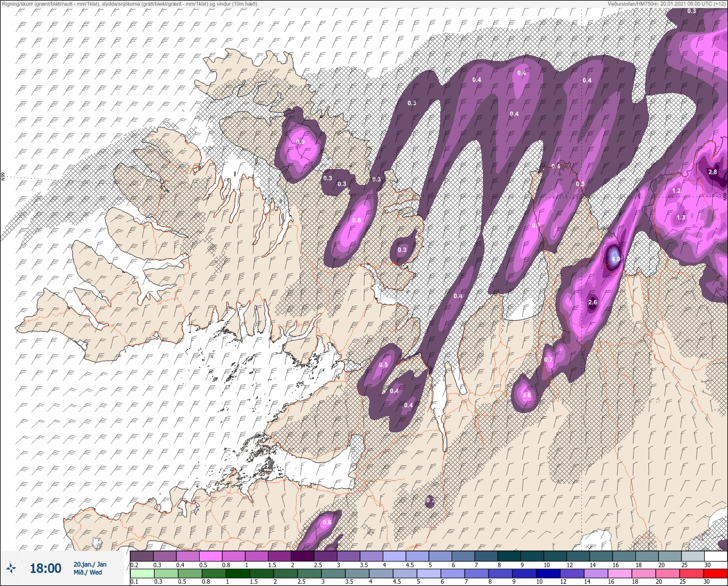Image resolution: width=728 pixels, height=586 pixels.
Task: Select the 0.2 swatch in the upper legend row
Action: pyautogui.click(x=142, y=556)
